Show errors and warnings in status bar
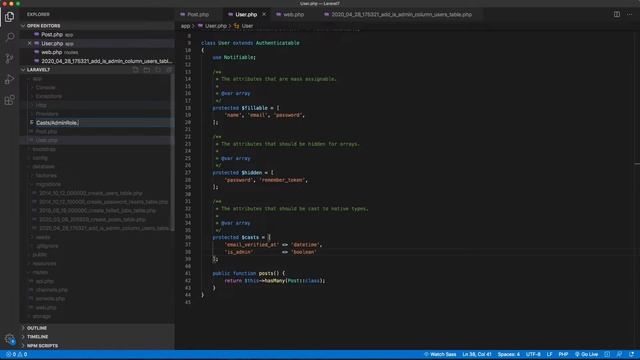640x360 pixels. coord(16,354)
